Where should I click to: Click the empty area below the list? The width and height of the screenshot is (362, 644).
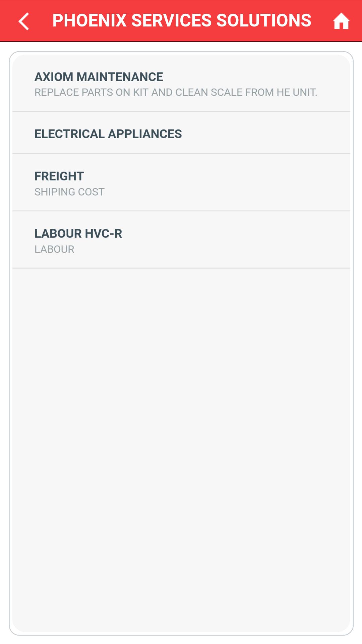coord(181,436)
